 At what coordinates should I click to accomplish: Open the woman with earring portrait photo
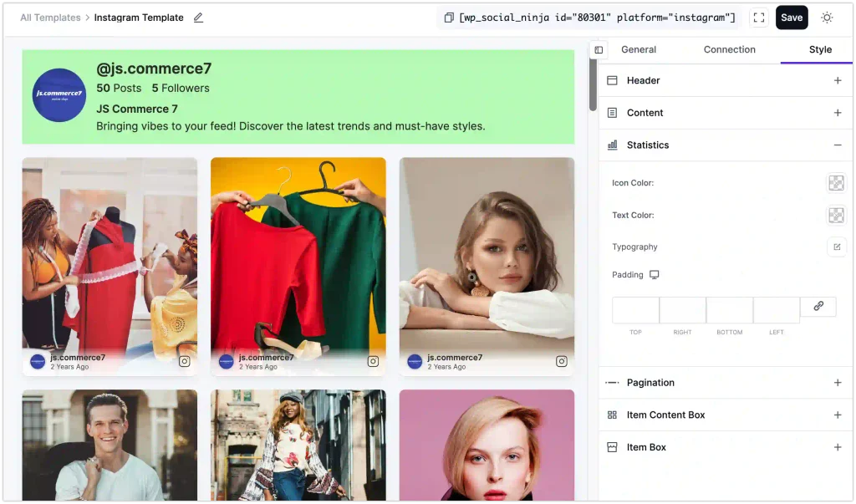coord(487,267)
